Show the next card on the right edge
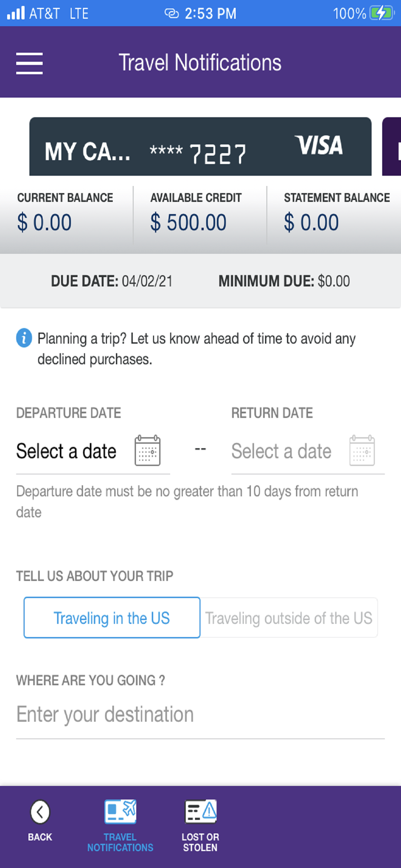Screen dimensions: 401x868 point(392,147)
